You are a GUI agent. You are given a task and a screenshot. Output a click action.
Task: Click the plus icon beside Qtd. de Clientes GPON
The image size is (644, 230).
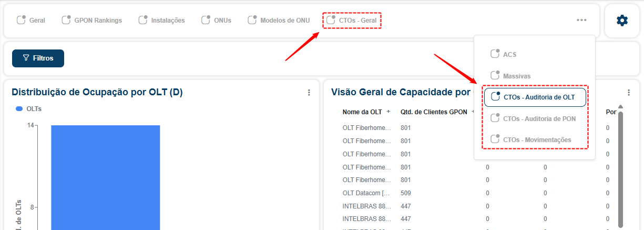(473, 112)
